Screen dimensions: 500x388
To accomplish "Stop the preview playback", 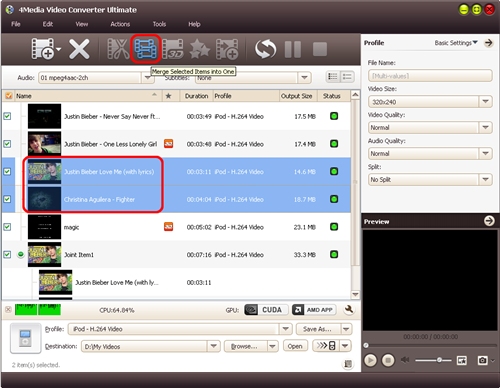I will [x=388, y=360].
